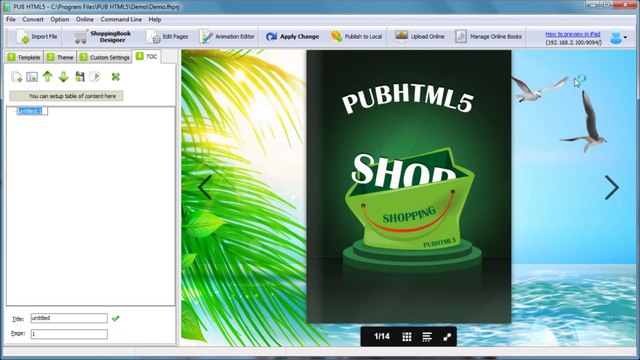The width and height of the screenshot is (640, 360).
Task: Confirm title with green checkmark
Action: (x=116, y=318)
